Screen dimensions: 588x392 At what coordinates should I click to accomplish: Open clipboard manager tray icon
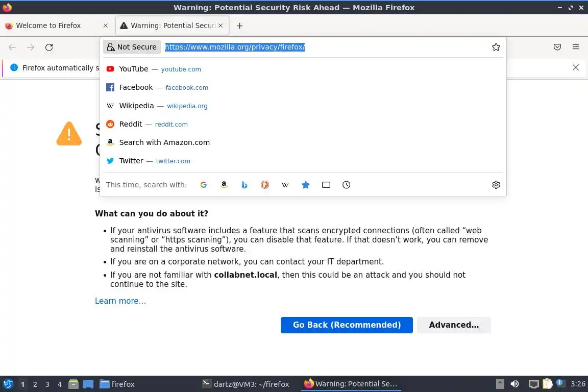coord(548,384)
